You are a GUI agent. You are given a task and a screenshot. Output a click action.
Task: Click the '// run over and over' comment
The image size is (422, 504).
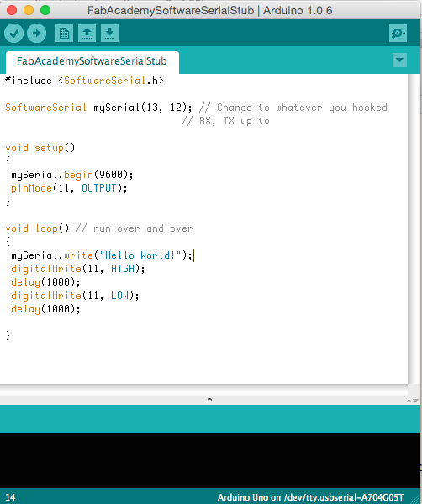[135, 228]
